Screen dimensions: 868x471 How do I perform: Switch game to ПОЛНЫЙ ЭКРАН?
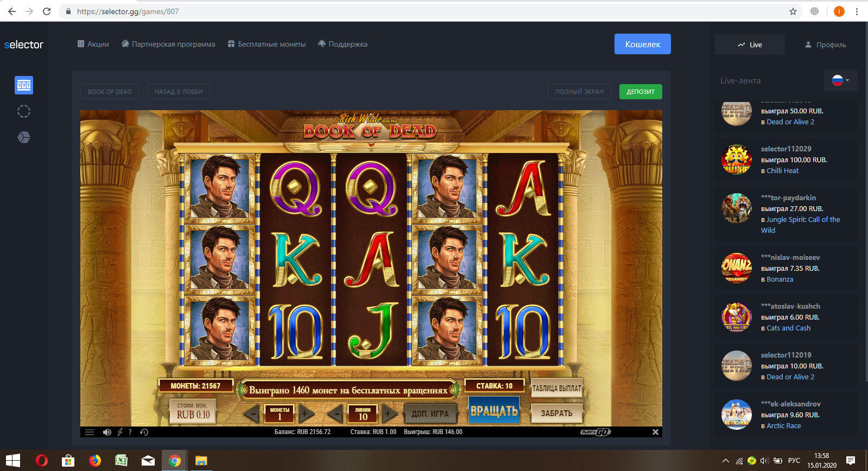pos(579,92)
